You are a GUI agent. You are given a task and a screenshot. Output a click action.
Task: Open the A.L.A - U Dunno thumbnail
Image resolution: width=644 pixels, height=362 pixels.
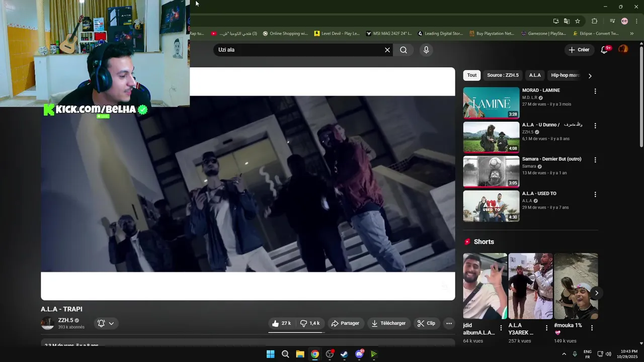point(491,137)
